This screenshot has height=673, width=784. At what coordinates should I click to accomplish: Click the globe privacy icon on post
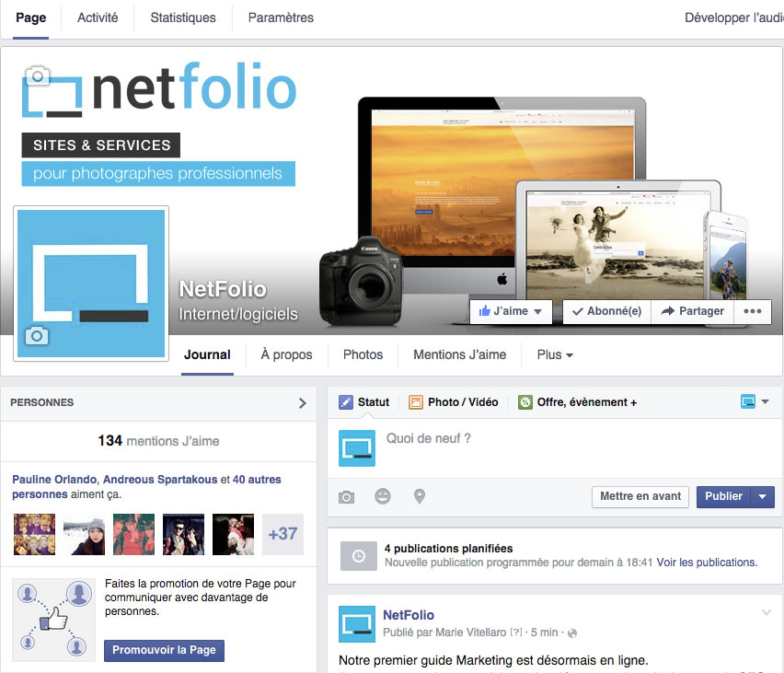(x=572, y=633)
